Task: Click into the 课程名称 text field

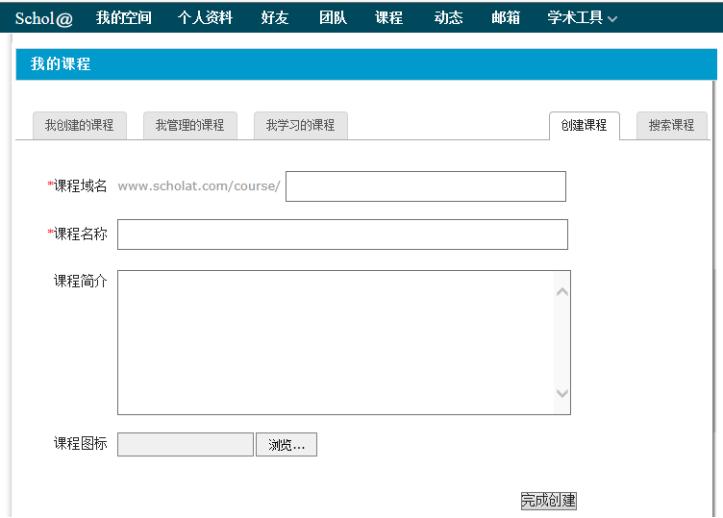Action: point(342,235)
